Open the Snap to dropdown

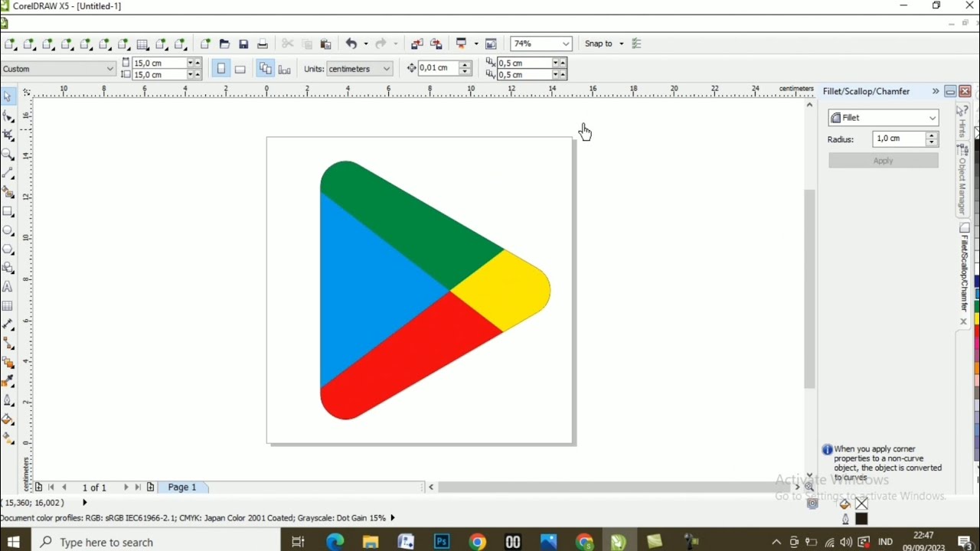coord(604,44)
